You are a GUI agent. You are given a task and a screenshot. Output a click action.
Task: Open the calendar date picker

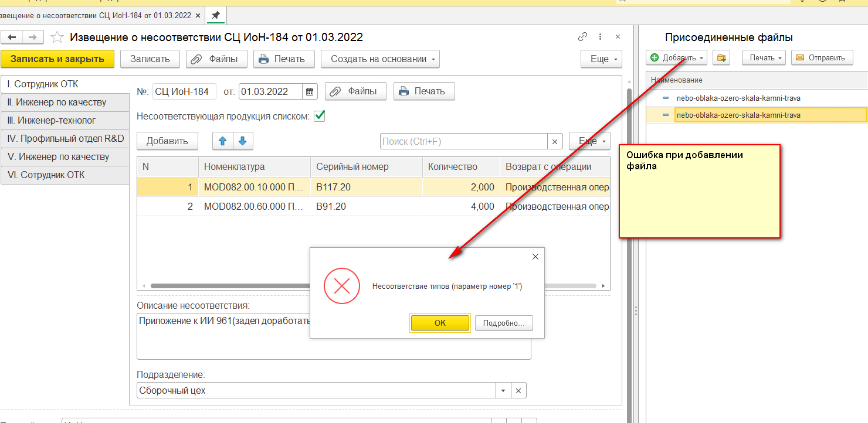pos(311,91)
